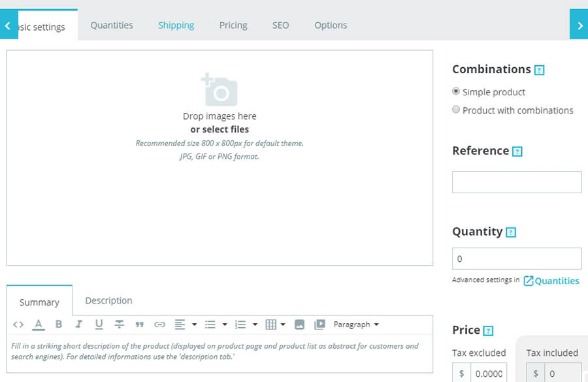This screenshot has height=382, width=588.
Task: Insert a hyperlink in the summary editor
Action: click(x=159, y=324)
